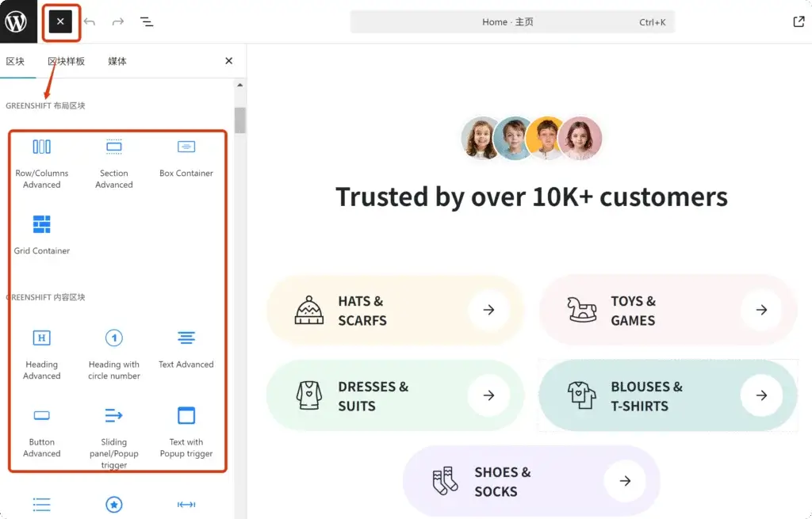812x519 pixels.
Task: Switch to the 区块 tab
Action: (16, 61)
